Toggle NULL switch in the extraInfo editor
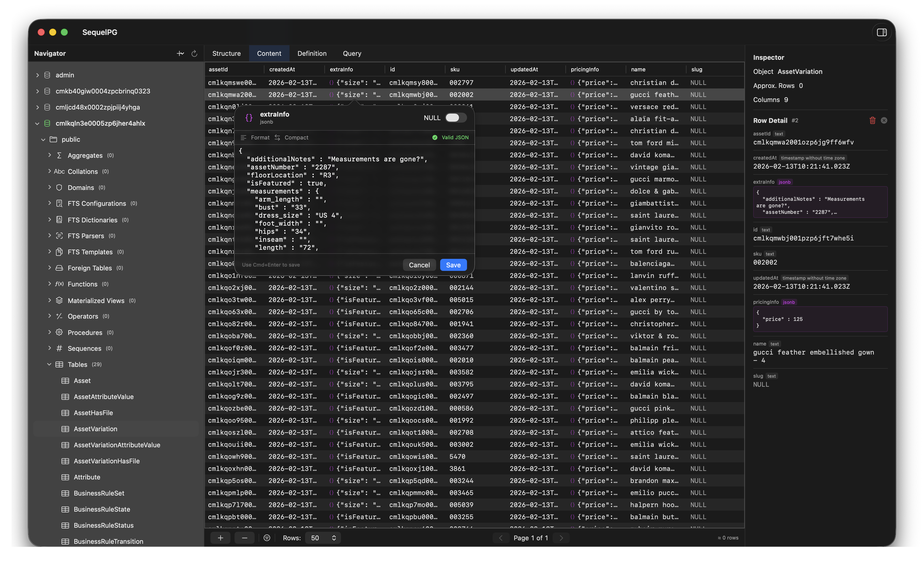The height and width of the screenshot is (584, 924). click(x=455, y=118)
